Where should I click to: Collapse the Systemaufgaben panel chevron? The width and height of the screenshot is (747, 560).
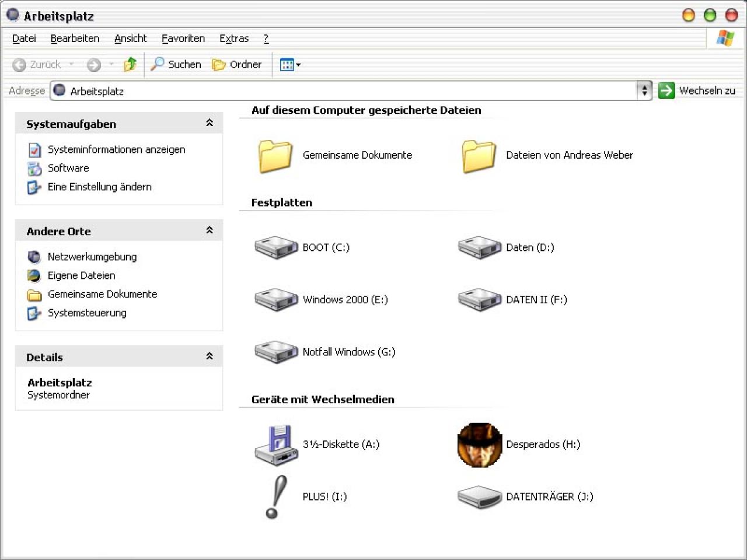(x=210, y=123)
